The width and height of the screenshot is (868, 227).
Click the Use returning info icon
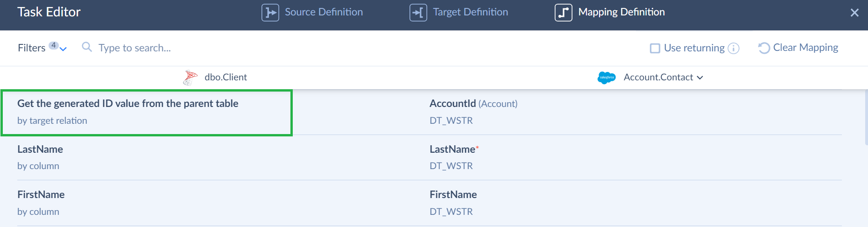pos(734,48)
